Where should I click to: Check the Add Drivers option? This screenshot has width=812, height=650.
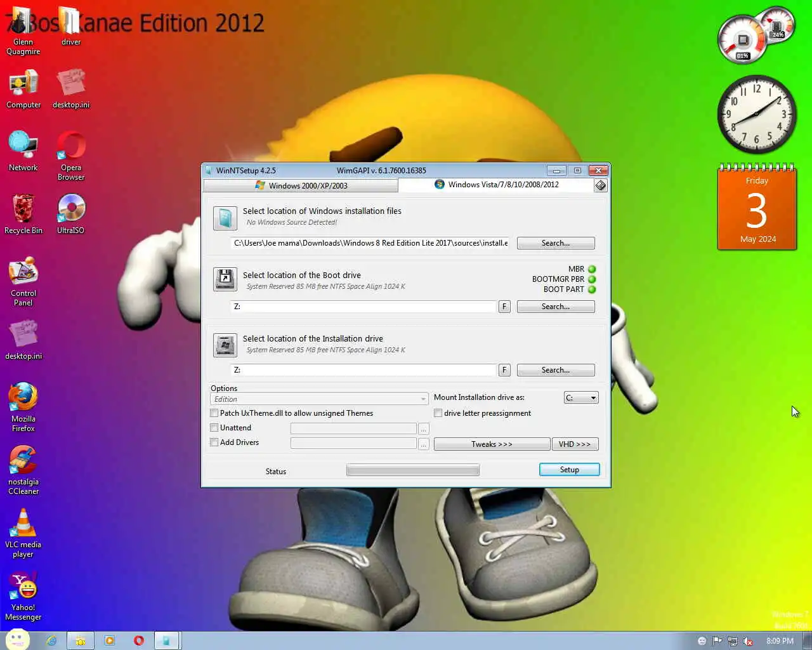click(214, 442)
